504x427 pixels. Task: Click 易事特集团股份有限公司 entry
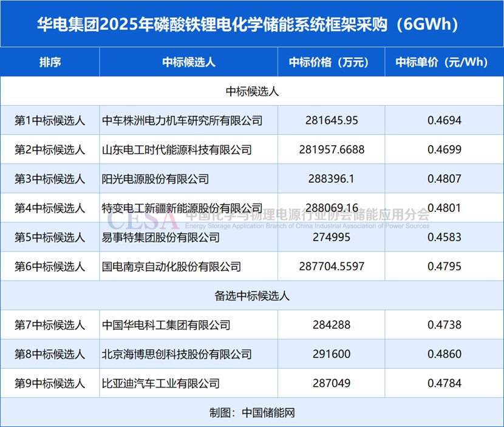[160, 237]
